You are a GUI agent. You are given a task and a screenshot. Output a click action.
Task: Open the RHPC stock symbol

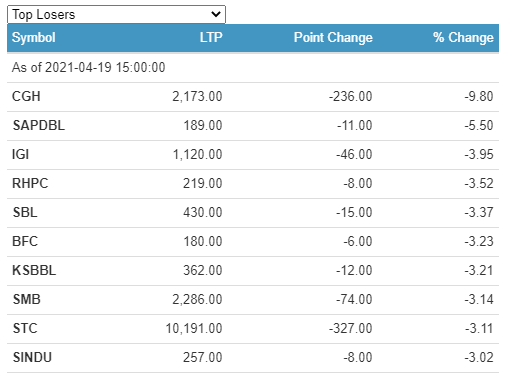coord(30,183)
